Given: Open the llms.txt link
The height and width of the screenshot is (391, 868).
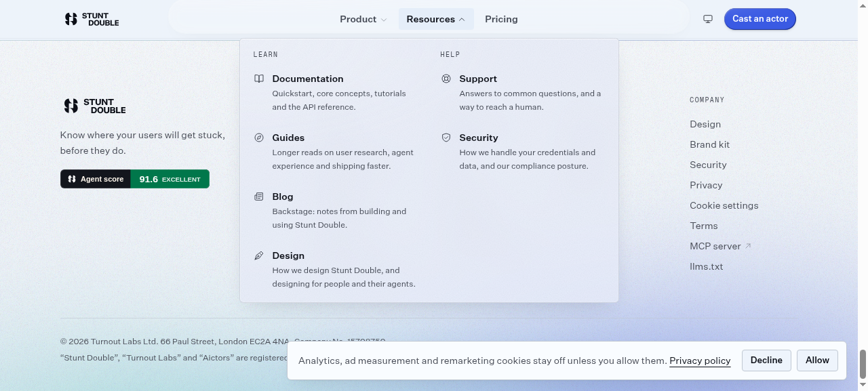Looking at the screenshot, I should (706, 266).
